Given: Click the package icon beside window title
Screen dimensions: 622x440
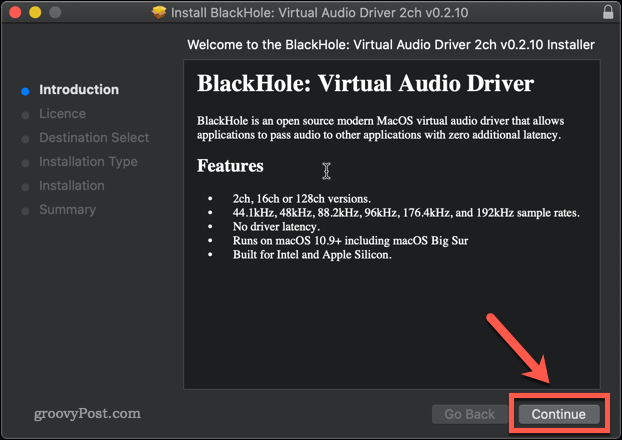Looking at the screenshot, I should coord(158,14).
